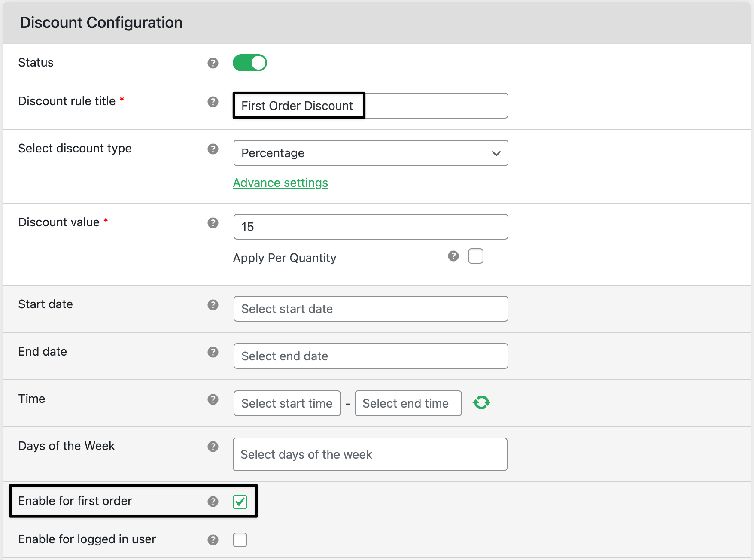This screenshot has width=754, height=560.
Task: Click help icon for Select discount type
Action: 213,149
